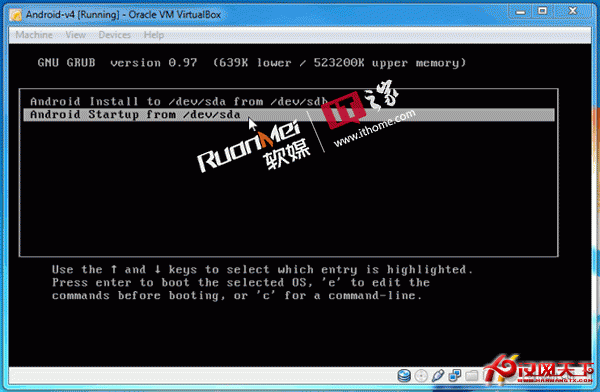This screenshot has height=392, width=600.
Task: Click the 'Press enter to boot' instruction line
Action: click(241, 283)
